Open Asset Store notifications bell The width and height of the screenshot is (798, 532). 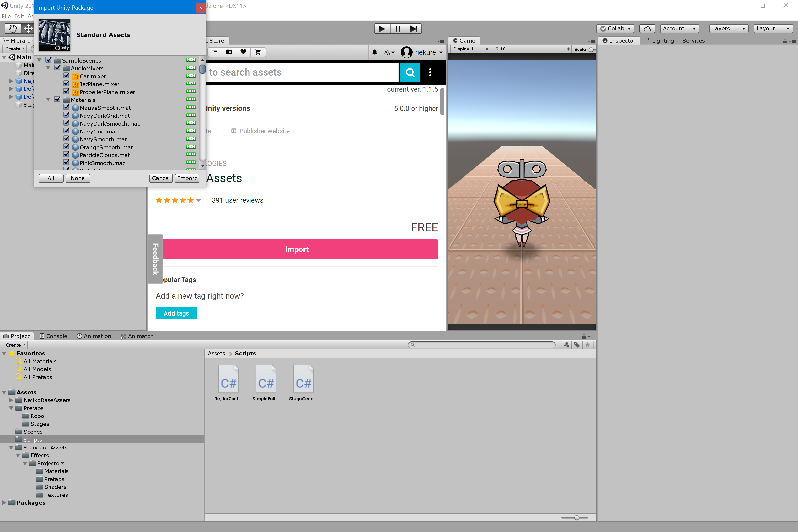(374, 52)
